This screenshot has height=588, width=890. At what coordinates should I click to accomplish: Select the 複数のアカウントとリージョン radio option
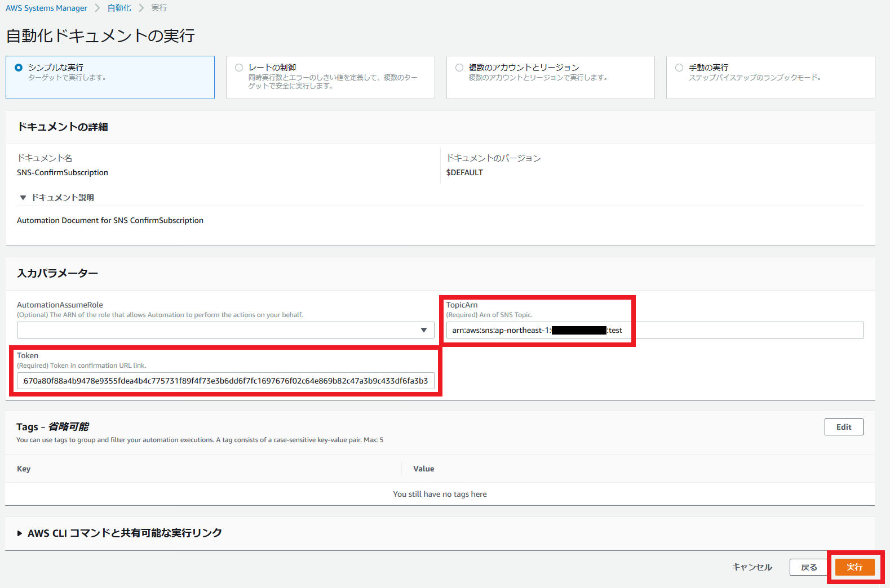coord(459,68)
